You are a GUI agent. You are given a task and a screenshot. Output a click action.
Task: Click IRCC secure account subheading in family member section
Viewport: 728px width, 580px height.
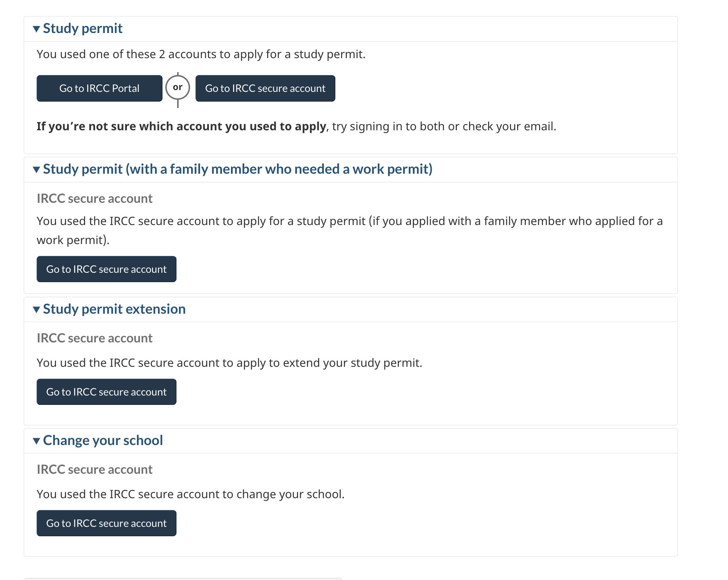coord(95,199)
